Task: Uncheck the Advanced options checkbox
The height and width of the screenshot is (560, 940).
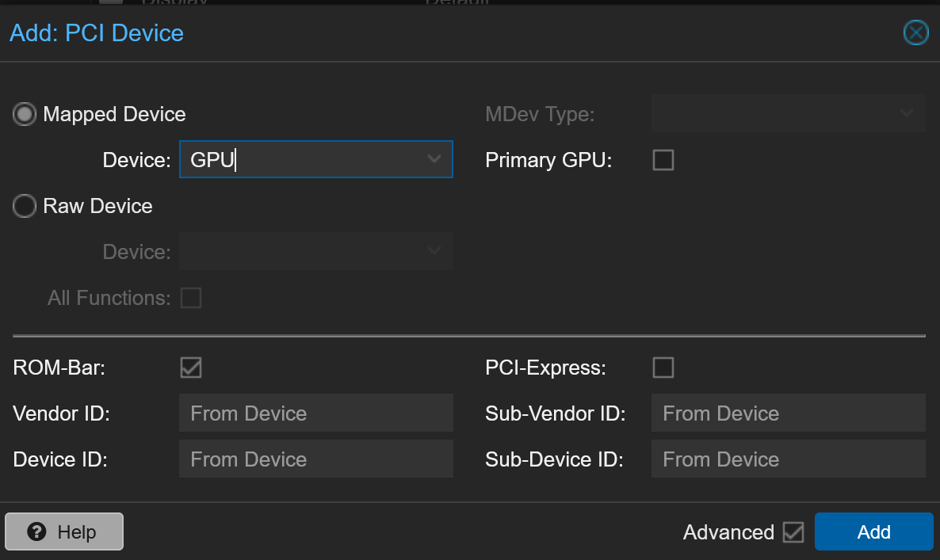Action: pyautogui.click(x=793, y=532)
